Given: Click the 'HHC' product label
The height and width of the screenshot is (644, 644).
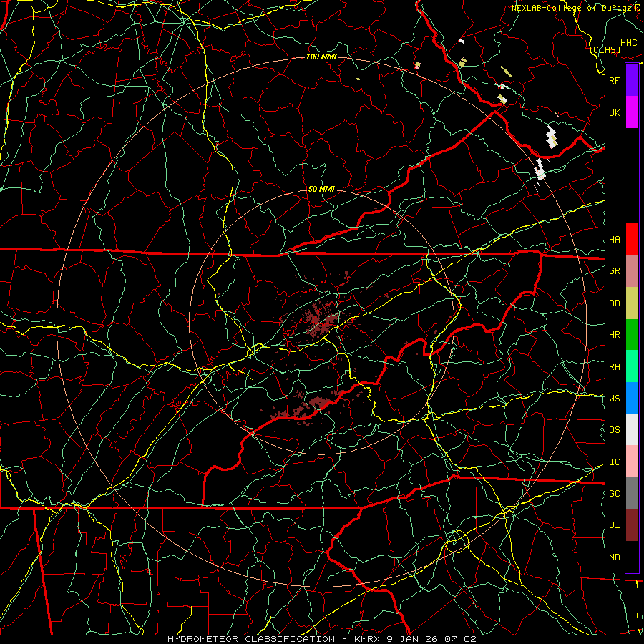Looking at the screenshot, I should (629, 43).
